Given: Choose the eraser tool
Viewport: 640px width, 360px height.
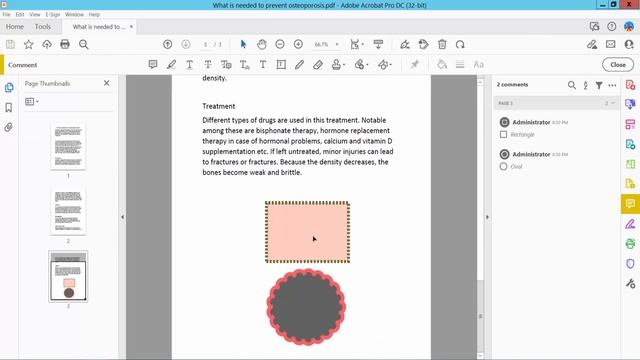Looking at the screenshot, I should point(318,64).
